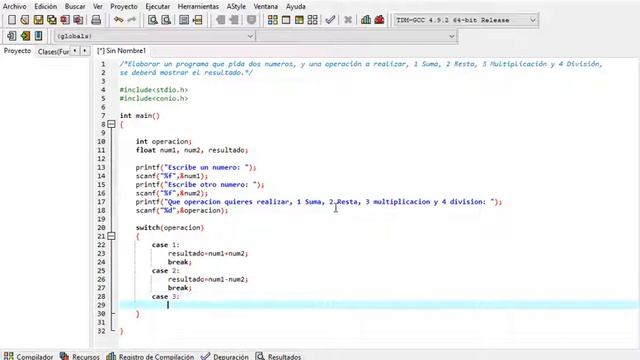Image resolution: width=640 pixels, height=360 pixels.
Task: Open the Resultados bottom tab
Action: click(278, 356)
